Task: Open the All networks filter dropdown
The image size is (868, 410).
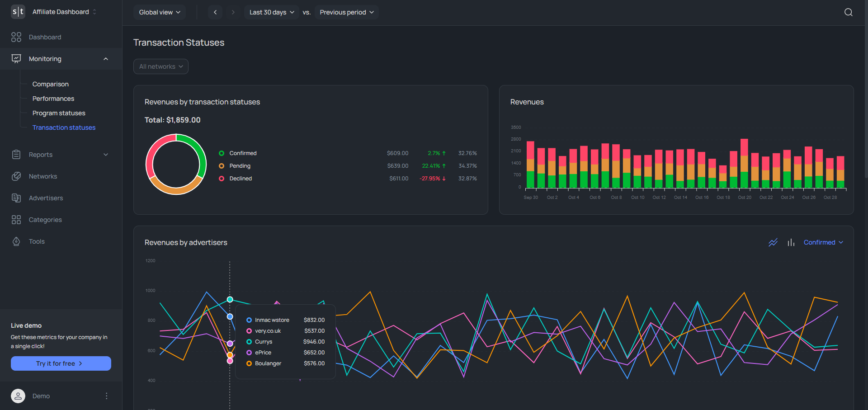Action: tap(161, 66)
